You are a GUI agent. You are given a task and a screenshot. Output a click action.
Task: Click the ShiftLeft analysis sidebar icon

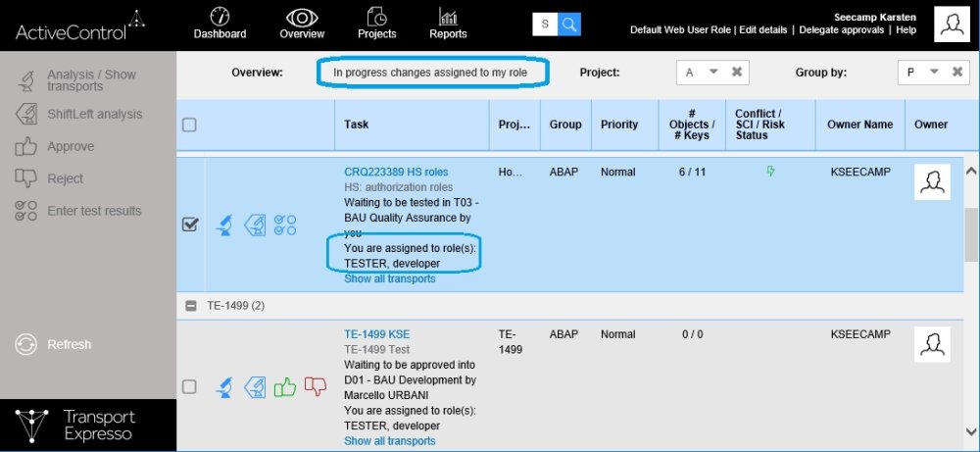pos(25,115)
